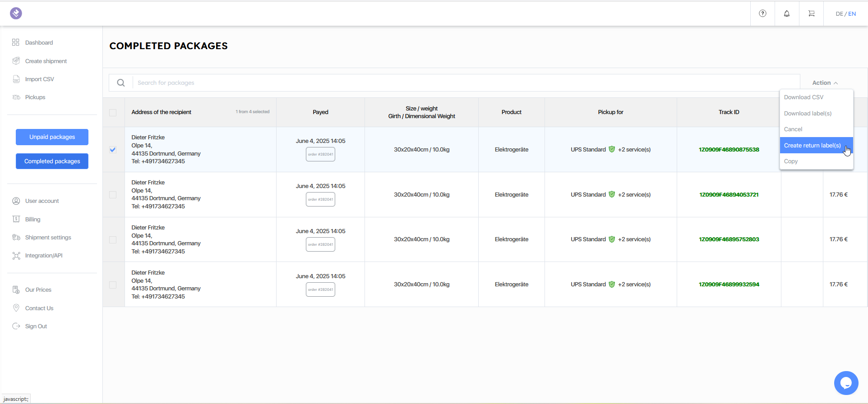Click +2 service(s) for track 1Z0909F46890875538

click(634, 150)
